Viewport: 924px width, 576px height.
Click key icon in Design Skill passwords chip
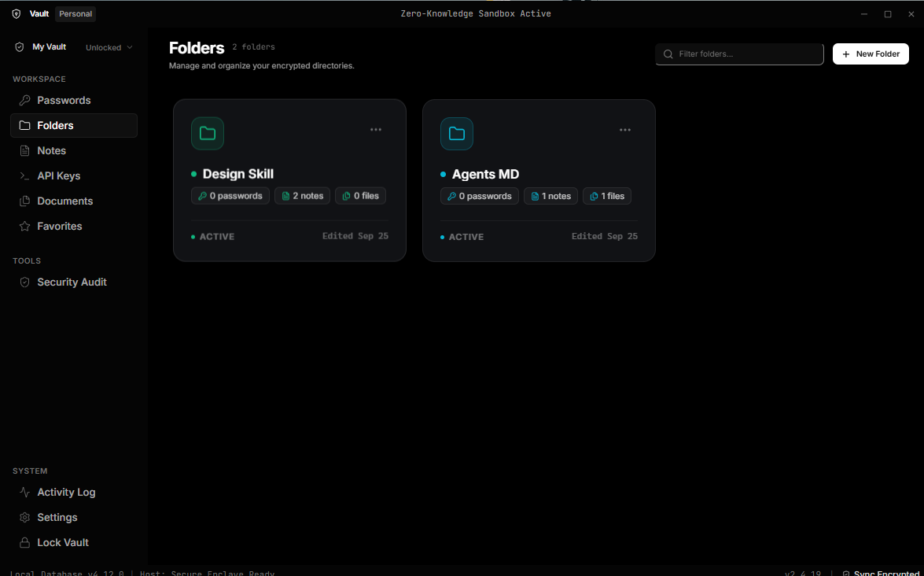pos(203,196)
